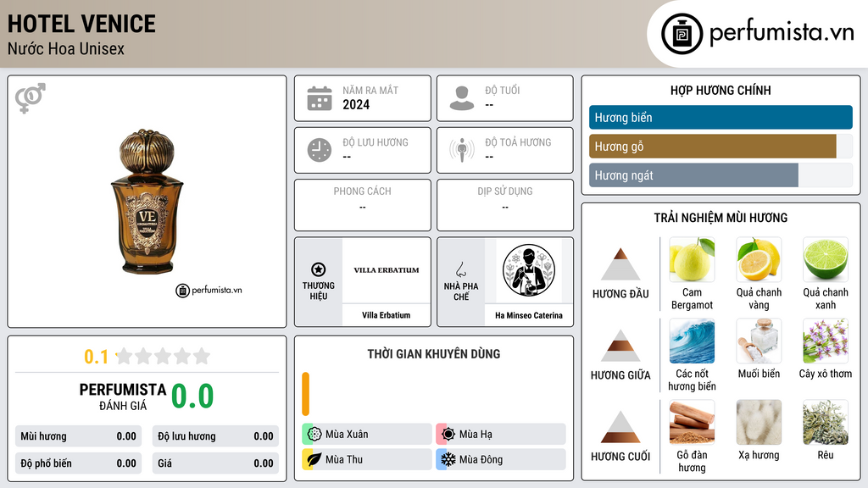
Task: Click the green 0.0 Perfumista score
Action: (192, 396)
